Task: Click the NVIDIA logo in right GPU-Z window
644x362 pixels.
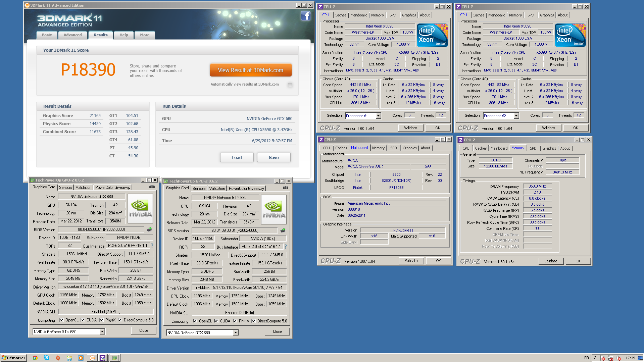Action: [274, 209]
